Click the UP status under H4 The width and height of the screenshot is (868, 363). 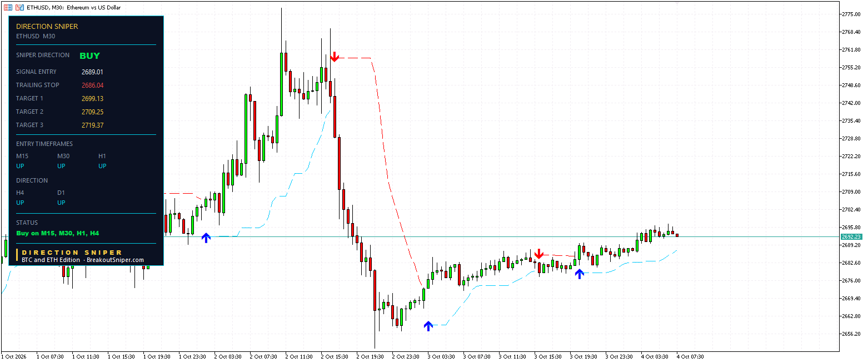pos(21,203)
